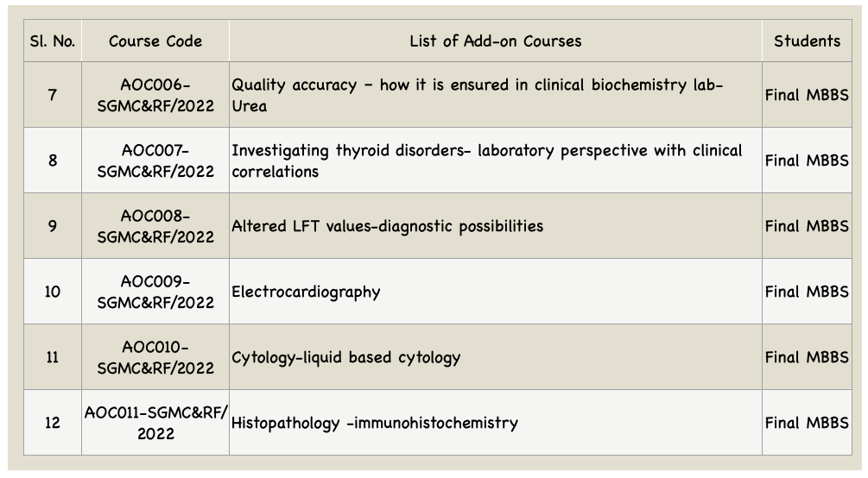Select Investigating thyroid disorders course text
Image resolution: width=868 pixels, height=478 pixels.
(x=486, y=160)
